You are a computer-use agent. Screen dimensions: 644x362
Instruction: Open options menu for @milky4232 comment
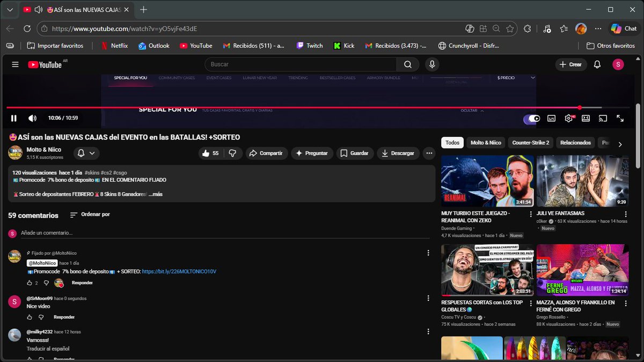(x=428, y=331)
